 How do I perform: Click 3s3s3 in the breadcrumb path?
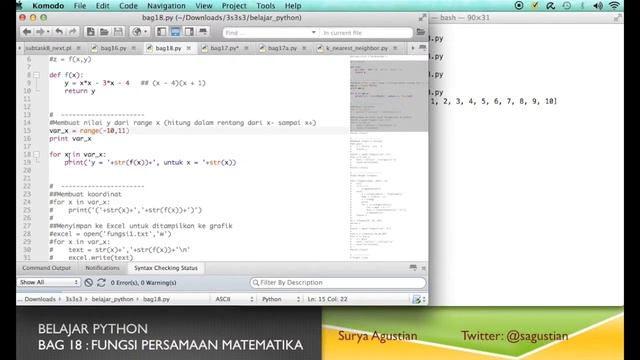coord(74,299)
